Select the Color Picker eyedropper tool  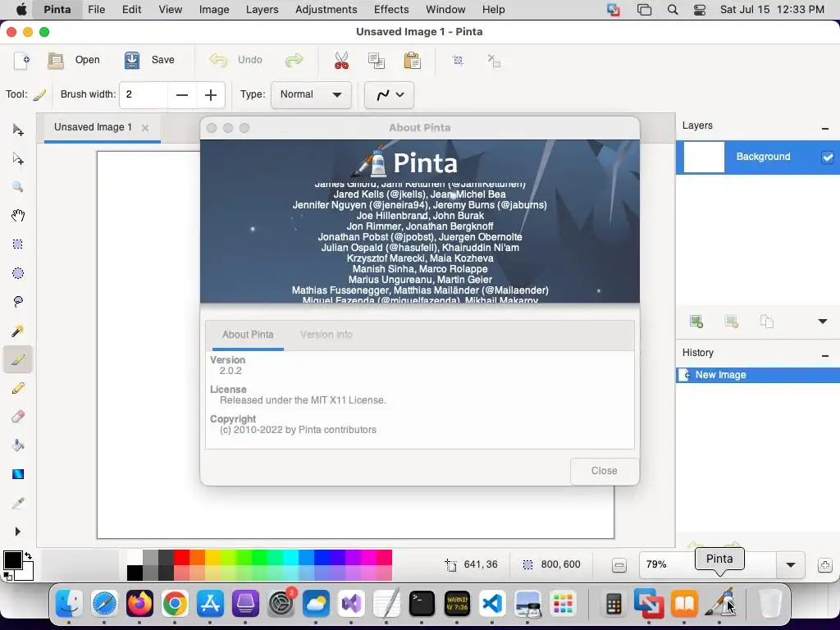coord(18,503)
